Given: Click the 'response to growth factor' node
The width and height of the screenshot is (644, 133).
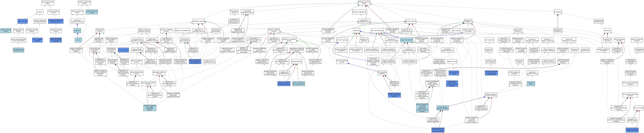Looking at the screenshot, I should point(585,50).
